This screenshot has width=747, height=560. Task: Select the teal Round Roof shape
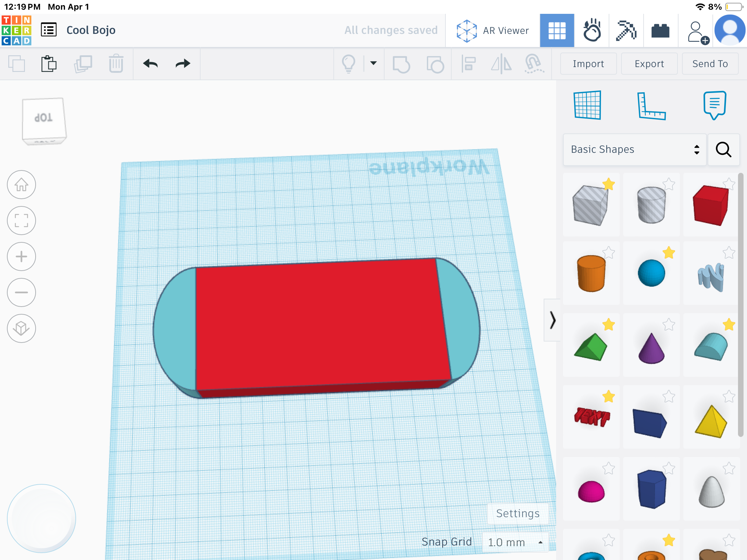click(711, 346)
